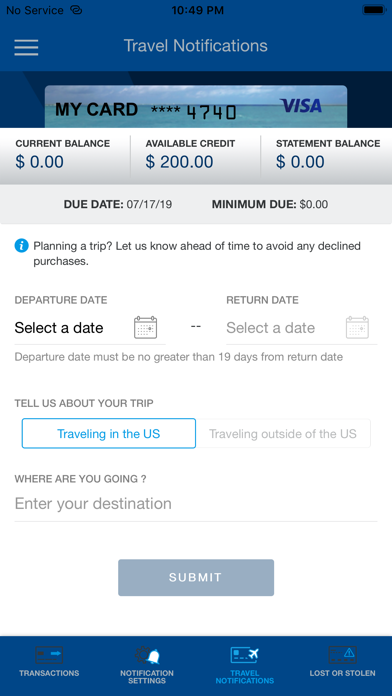Select Traveling in the US option
392x696 pixels.
click(x=109, y=434)
